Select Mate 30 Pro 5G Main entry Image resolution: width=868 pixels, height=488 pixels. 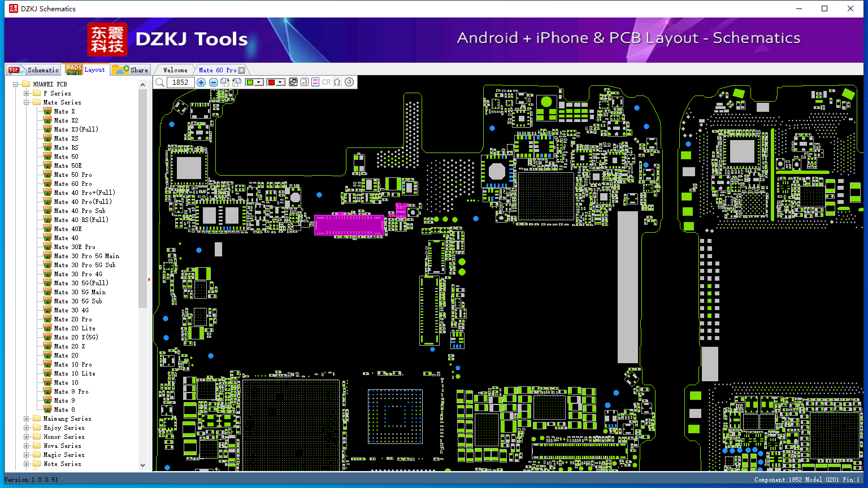(86, 256)
